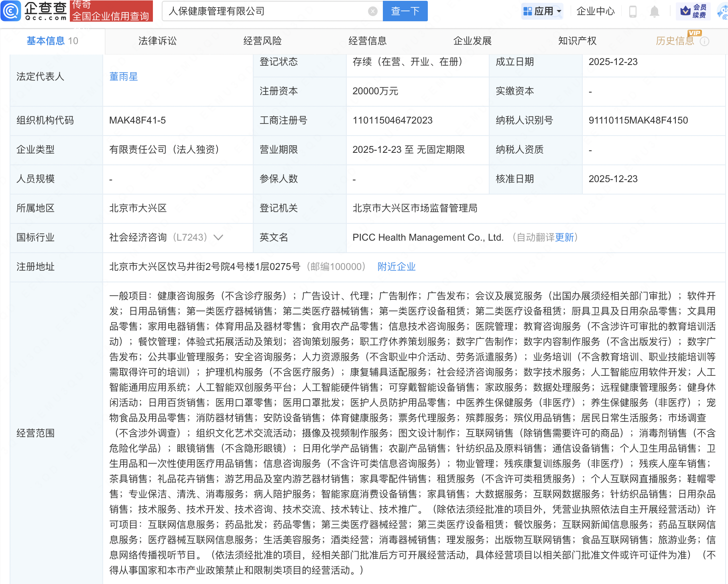The image size is (728, 584).
Task: Click the mobile app phone icon
Action: pos(633,11)
